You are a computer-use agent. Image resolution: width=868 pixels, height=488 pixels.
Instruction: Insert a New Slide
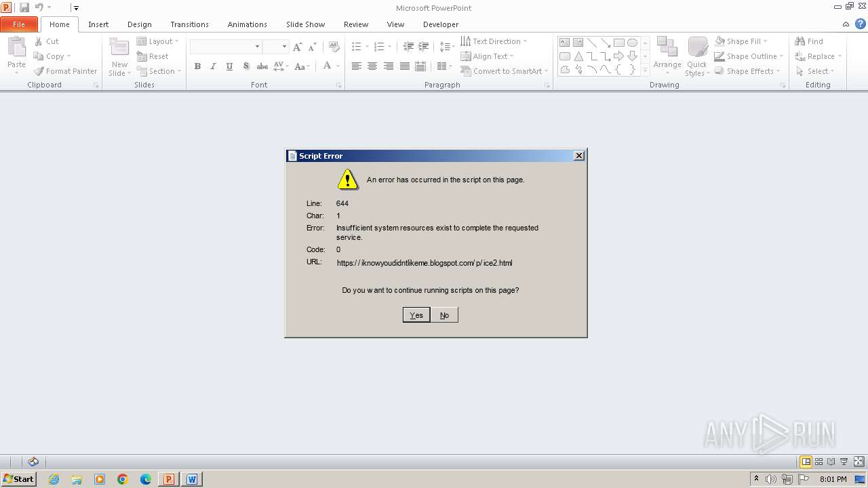(x=119, y=57)
